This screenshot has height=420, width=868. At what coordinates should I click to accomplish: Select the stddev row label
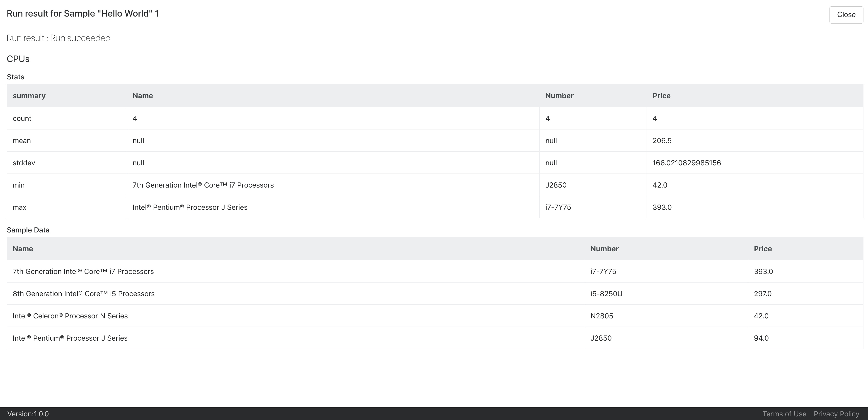tap(24, 163)
